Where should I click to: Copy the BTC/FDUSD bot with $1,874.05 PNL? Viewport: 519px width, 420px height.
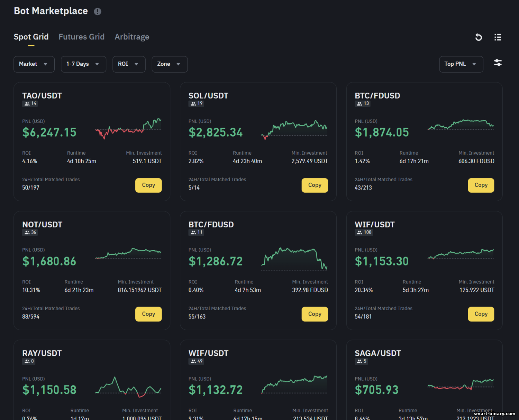(x=481, y=185)
